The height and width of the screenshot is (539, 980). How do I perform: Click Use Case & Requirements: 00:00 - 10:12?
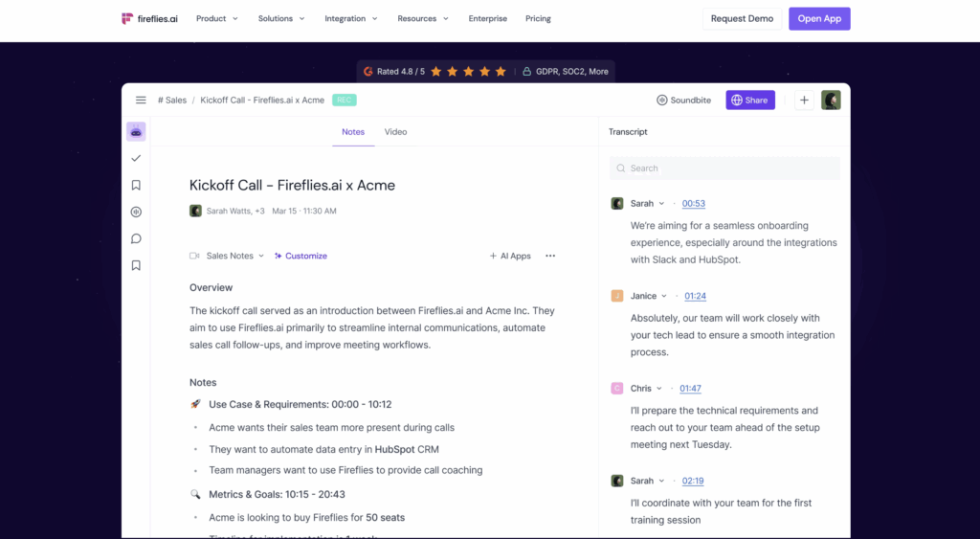pos(300,405)
